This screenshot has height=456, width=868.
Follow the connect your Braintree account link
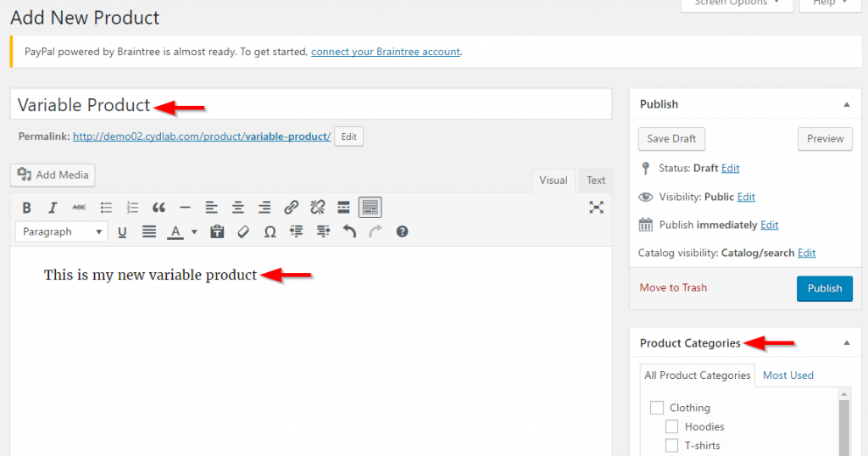click(386, 52)
